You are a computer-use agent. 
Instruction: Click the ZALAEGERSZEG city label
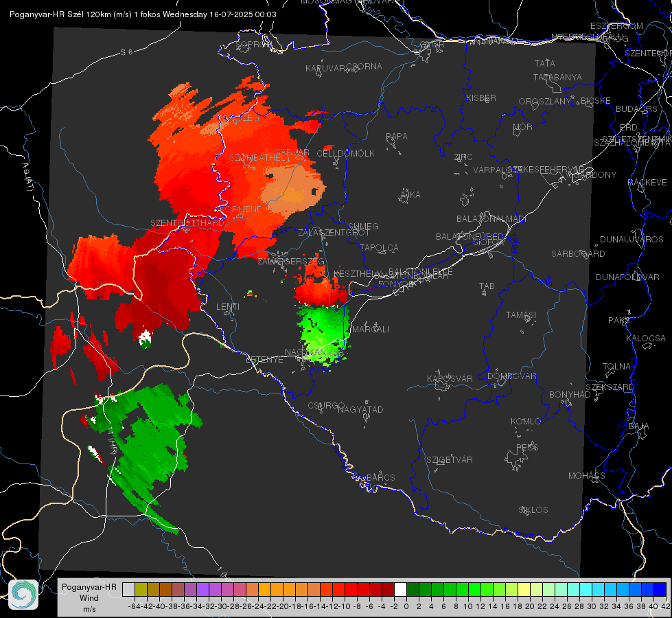pos(291,261)
